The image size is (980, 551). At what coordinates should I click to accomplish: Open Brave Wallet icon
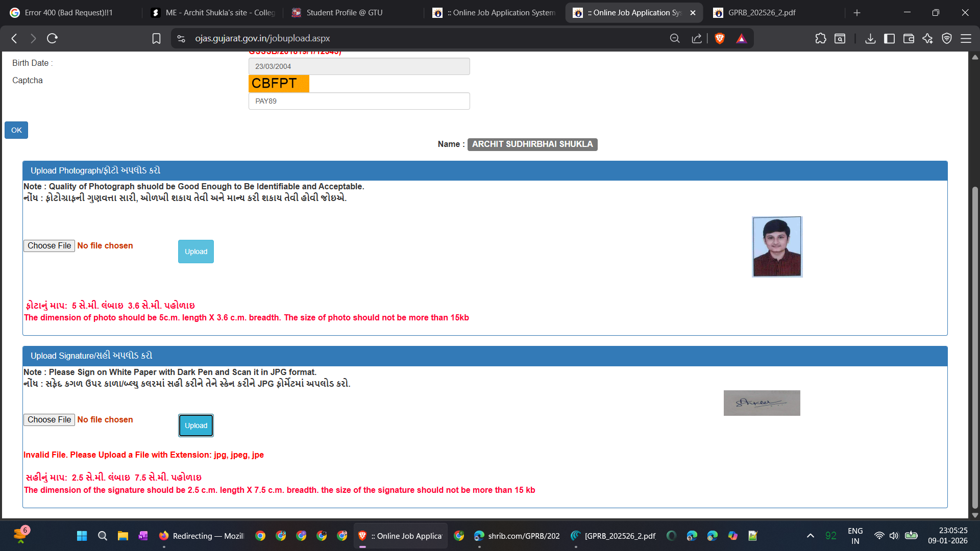click(x=909, y=38)
